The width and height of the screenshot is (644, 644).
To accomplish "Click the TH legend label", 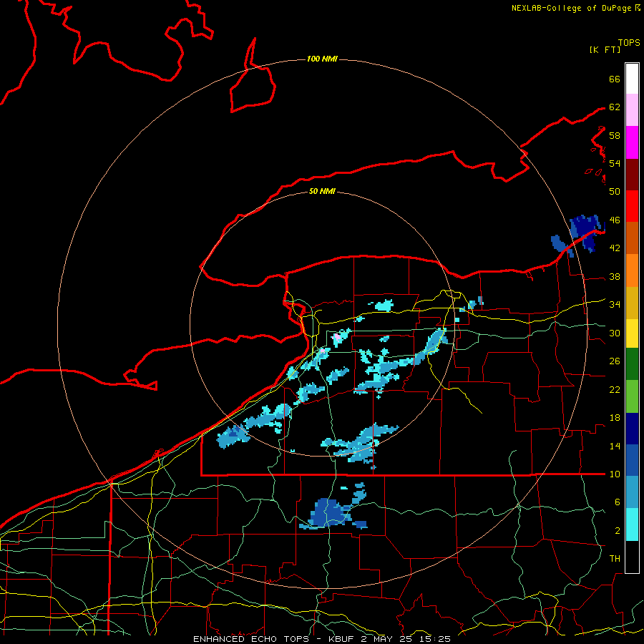I will point(615,559).
